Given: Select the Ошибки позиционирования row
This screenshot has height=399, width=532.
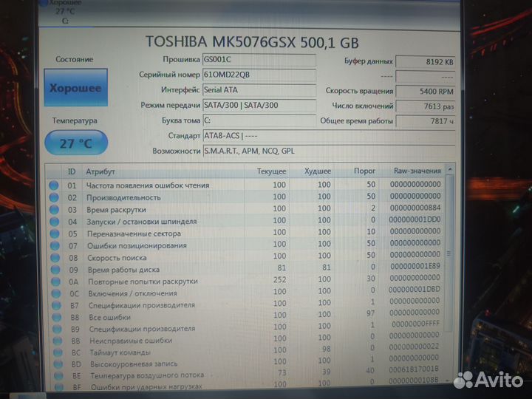Looking at the screenshot, I should (x=246, y=245).
